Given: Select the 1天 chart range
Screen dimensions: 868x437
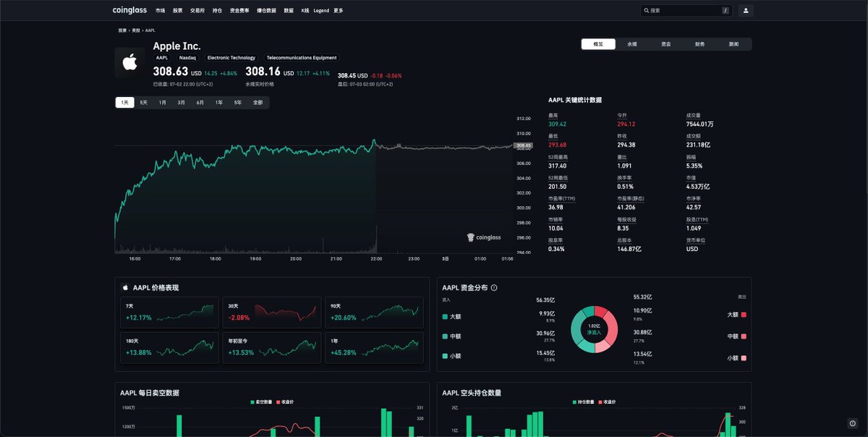Looking at the screenshot, I should point(125,103).
